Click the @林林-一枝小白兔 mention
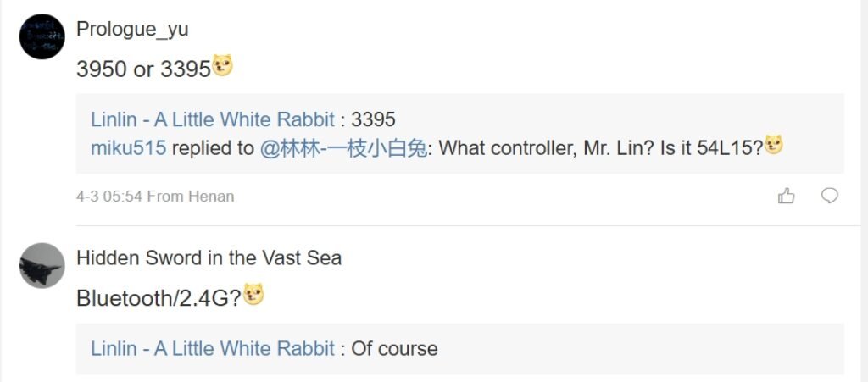This screenshot has height=382, width=868. pyautogui.click(x=342, y=148)
